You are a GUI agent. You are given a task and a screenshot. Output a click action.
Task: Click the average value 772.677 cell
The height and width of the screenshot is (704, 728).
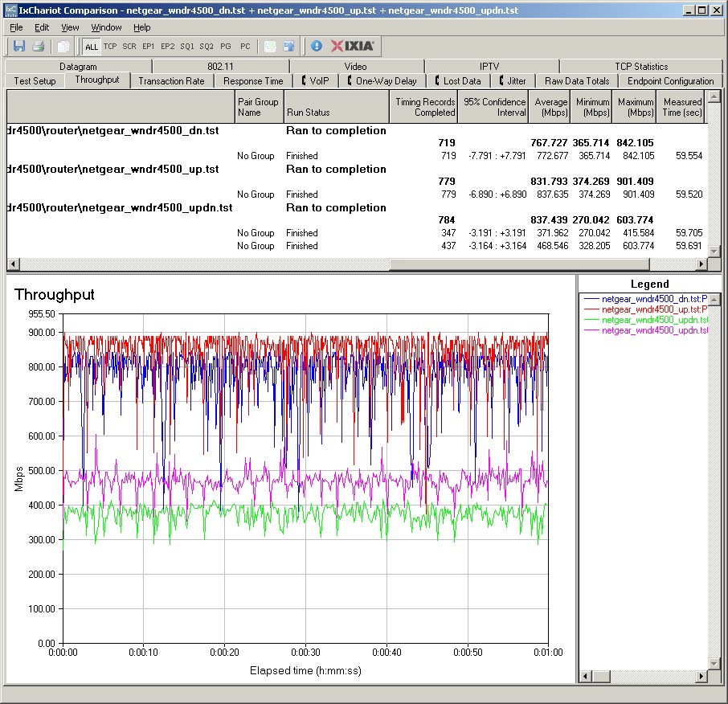(552, 156)
